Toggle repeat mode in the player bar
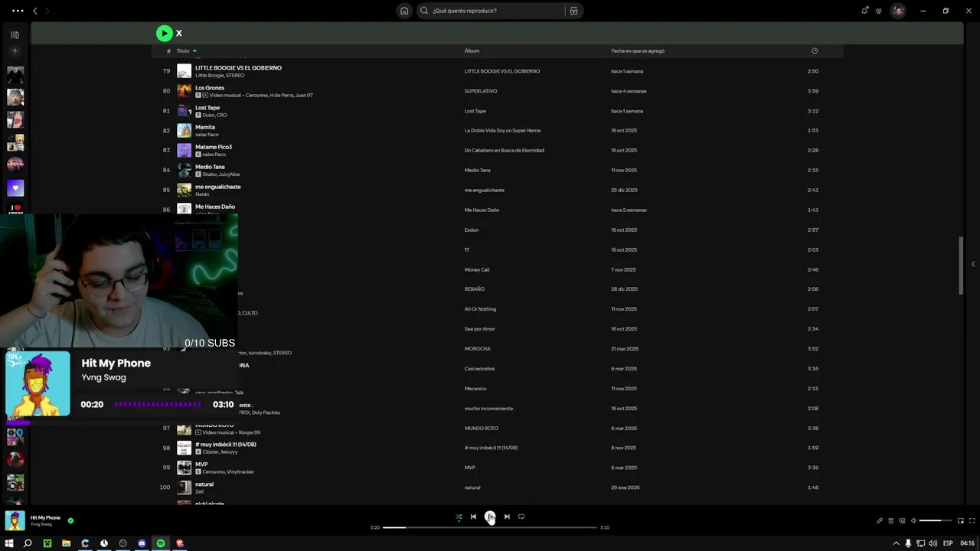Viewport: 980px width, 551px height. tap(521, 517)
